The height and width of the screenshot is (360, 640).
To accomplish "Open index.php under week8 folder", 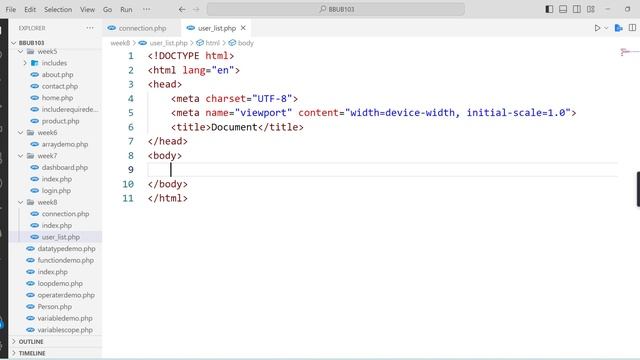I will pyautogui.click(x=56, y=226).
